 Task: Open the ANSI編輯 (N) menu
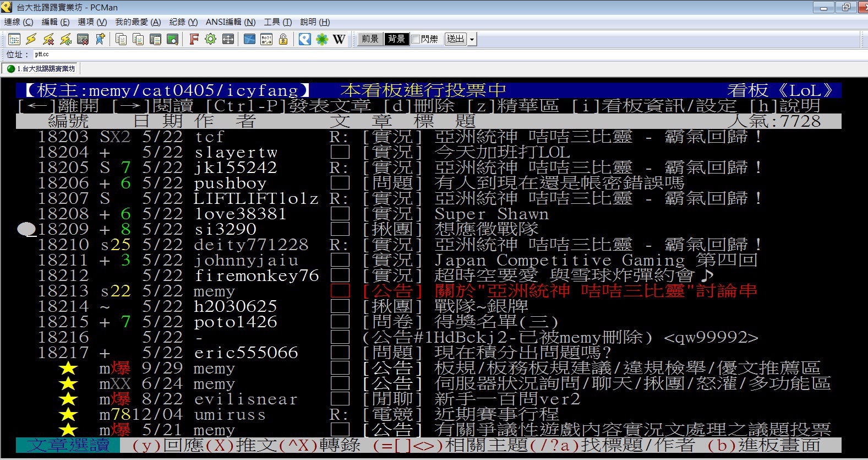tap(231, 22)
